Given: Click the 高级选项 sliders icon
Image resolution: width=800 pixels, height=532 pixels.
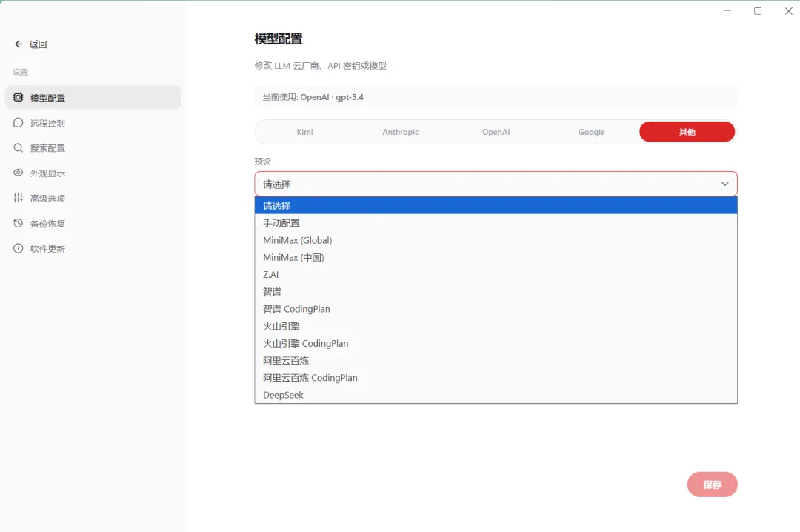Looking at the screenshot, I should pyautogui.click(x=19, y=198).
